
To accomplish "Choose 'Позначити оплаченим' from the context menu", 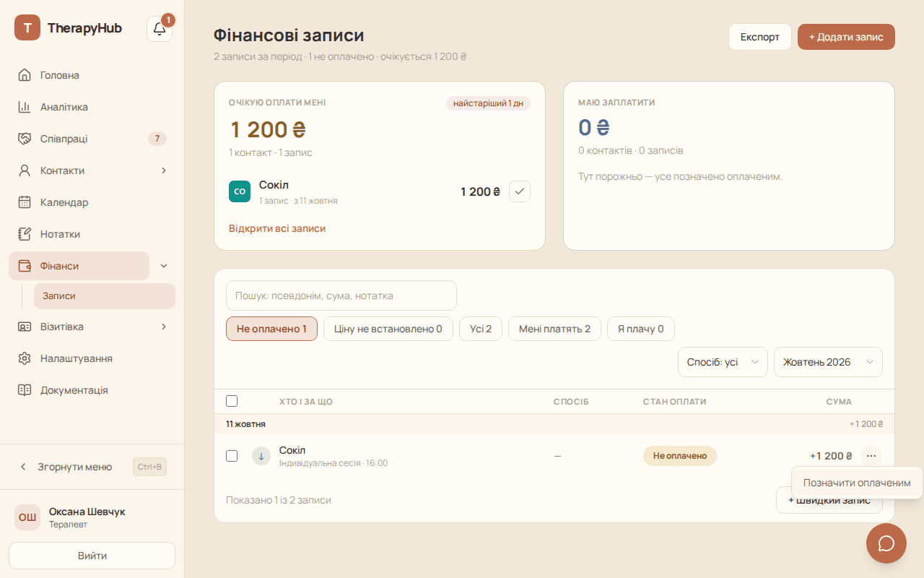I will coord(857,483).
